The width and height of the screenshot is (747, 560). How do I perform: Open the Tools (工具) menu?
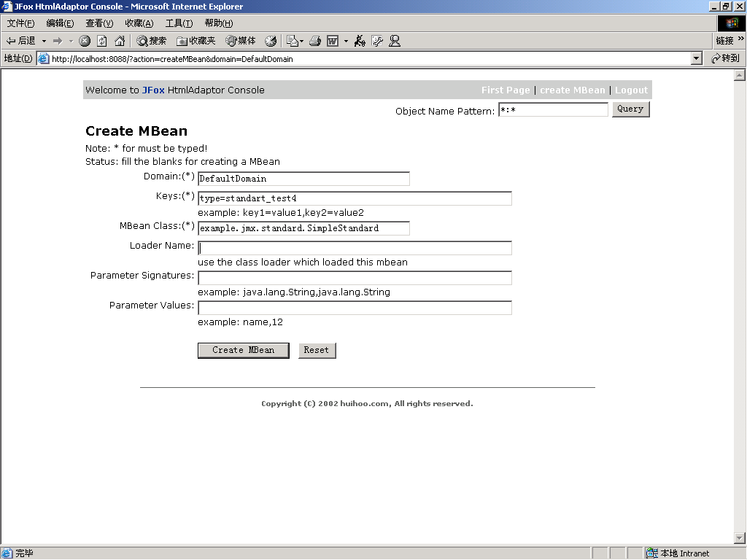[x=179, y=23]
